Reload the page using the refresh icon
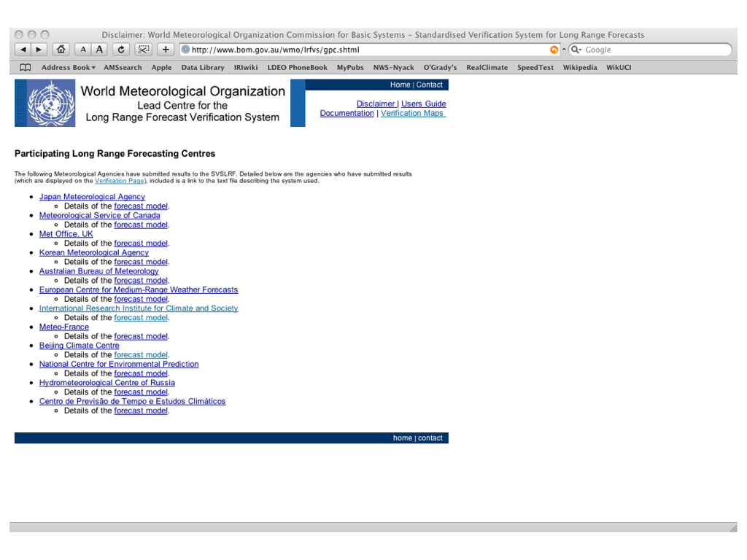 point(121,50)
